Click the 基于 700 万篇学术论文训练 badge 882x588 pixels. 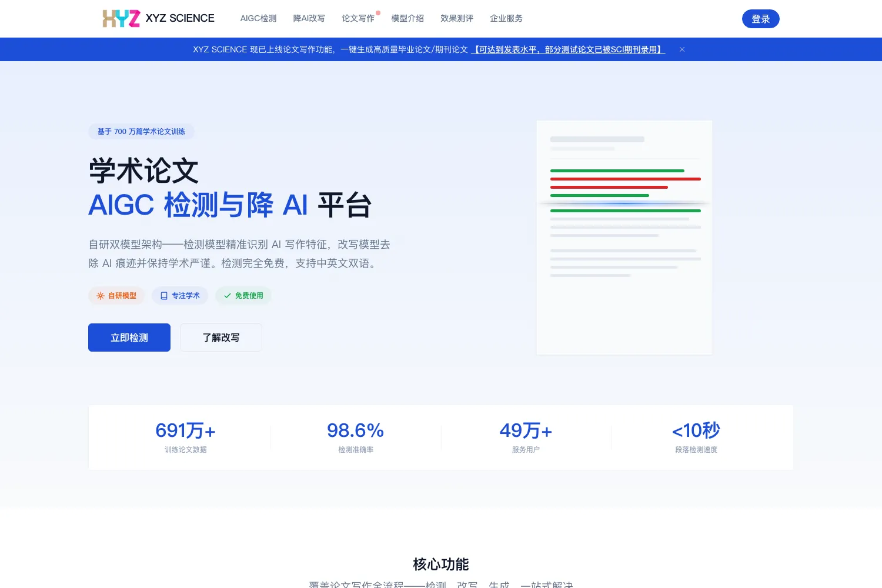coord(141,132)
